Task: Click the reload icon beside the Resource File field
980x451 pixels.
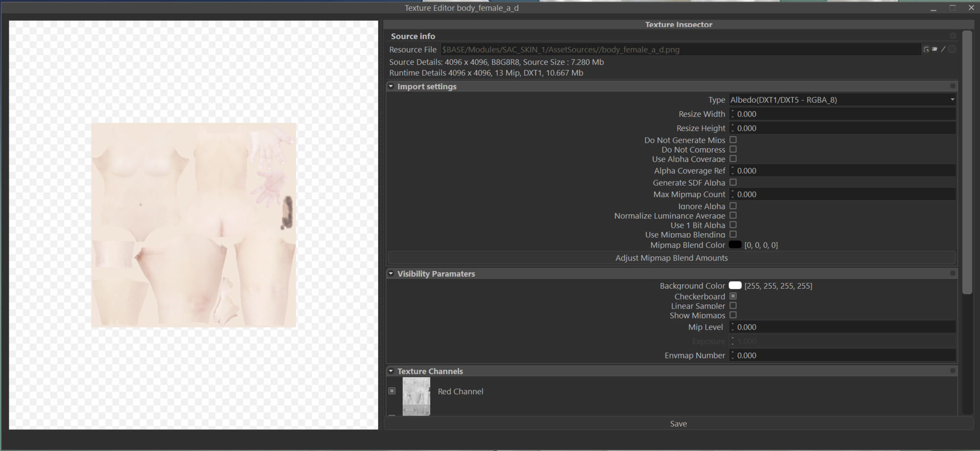Action: (x=926, y=49)
